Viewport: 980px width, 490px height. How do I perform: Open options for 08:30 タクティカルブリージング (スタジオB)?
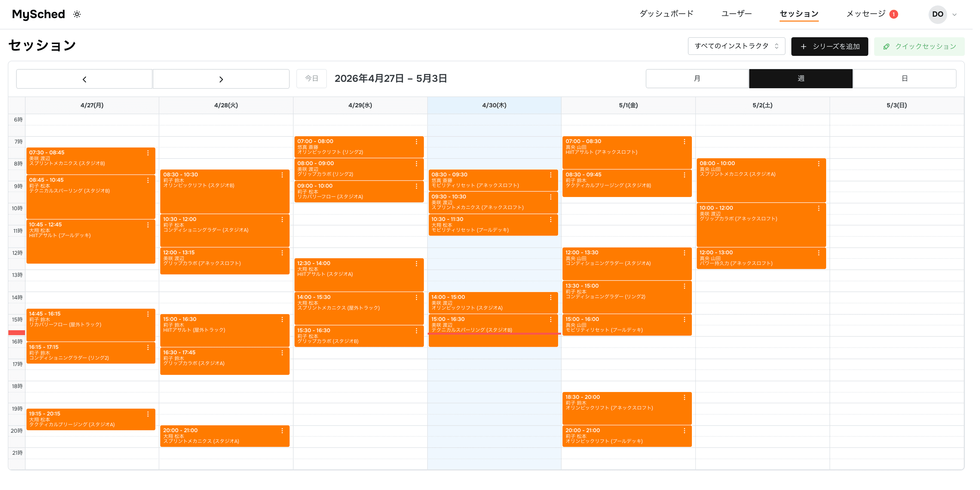pos(685,175)
